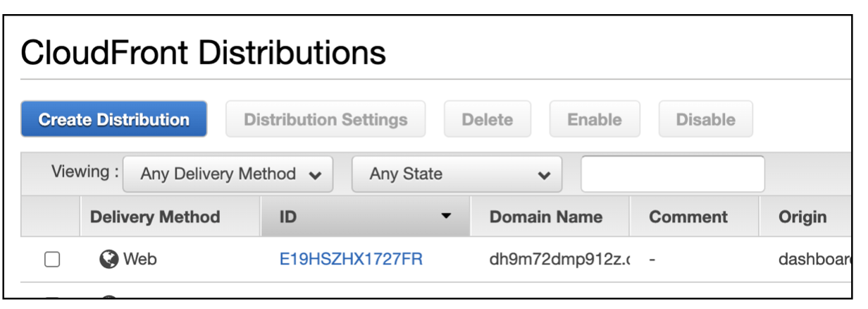Tick the checkbox for distribution E19HSZHX1727FR

pyautogui.click(x=52, y=260)
